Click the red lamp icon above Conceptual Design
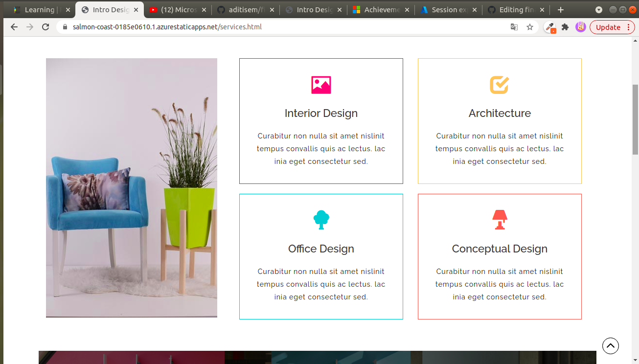This screenshot has height=364, width=639. [500, 220]
